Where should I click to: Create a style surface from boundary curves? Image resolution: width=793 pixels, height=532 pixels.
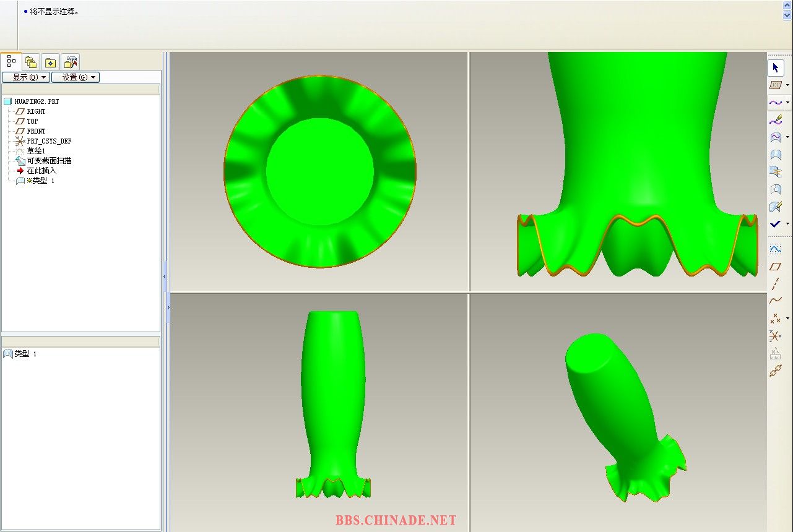pos(775,155)
